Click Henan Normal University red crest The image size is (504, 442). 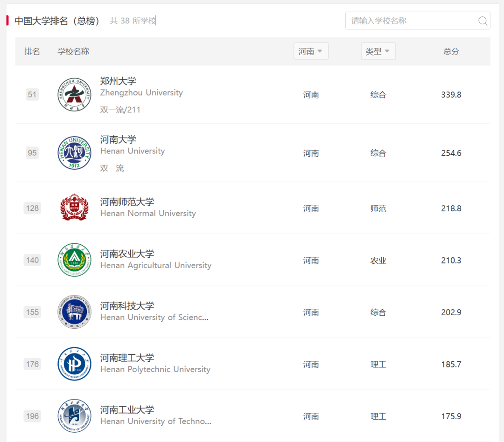point(74,207)
